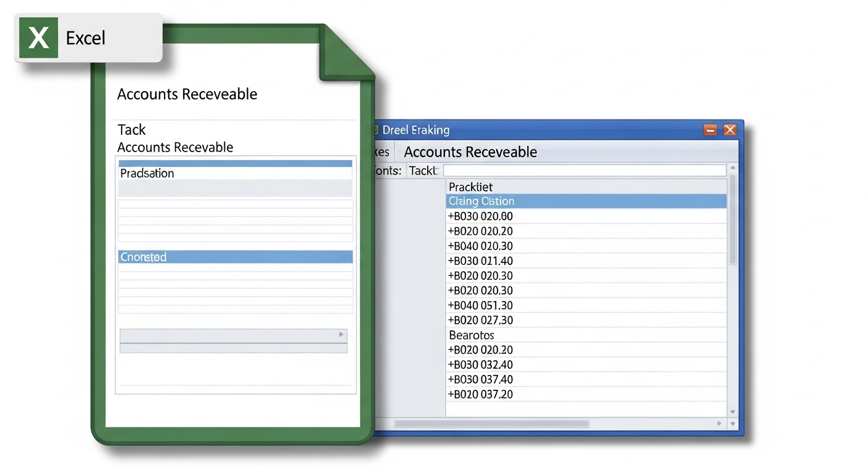The image size is (868, 473).
Task: Select the +B020 027.30 row
Action: (586, 320)
